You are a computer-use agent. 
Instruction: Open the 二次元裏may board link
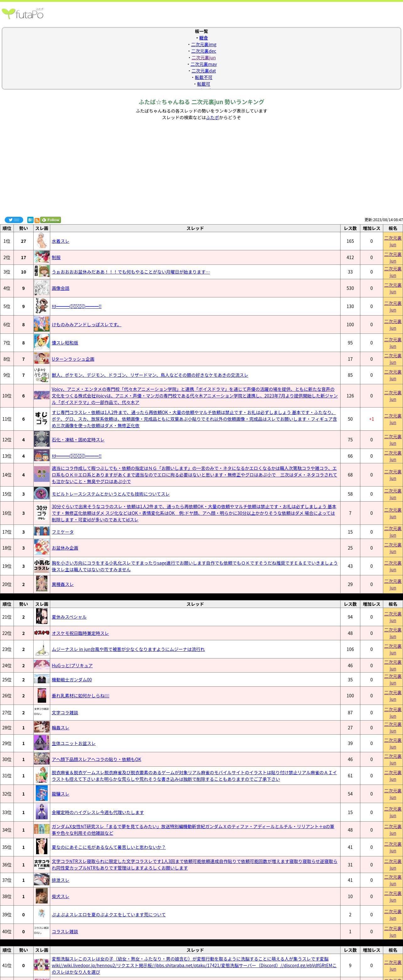click(x=204, y=64)
